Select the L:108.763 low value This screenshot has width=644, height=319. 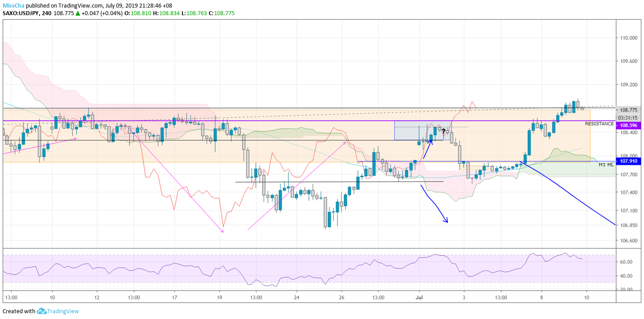tap(194, 13)
